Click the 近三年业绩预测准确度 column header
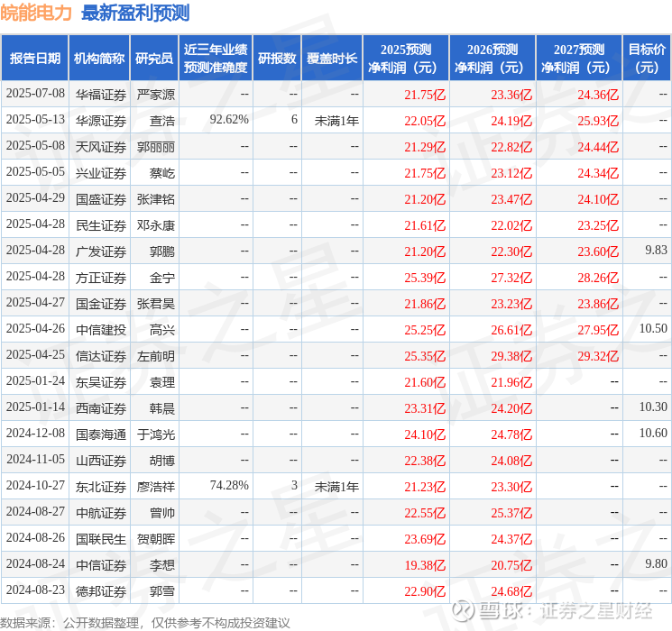Viewport: 672px width, 631px height. point(216,59)
